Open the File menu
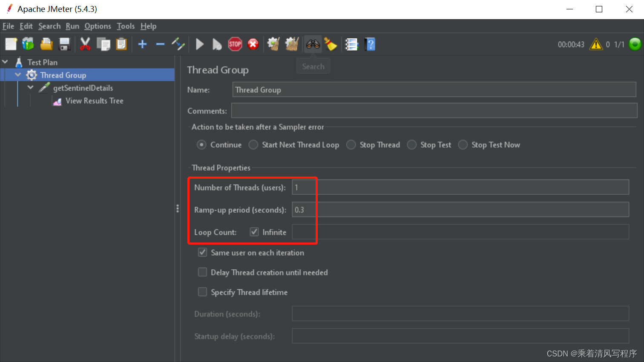 click(8, 26)
